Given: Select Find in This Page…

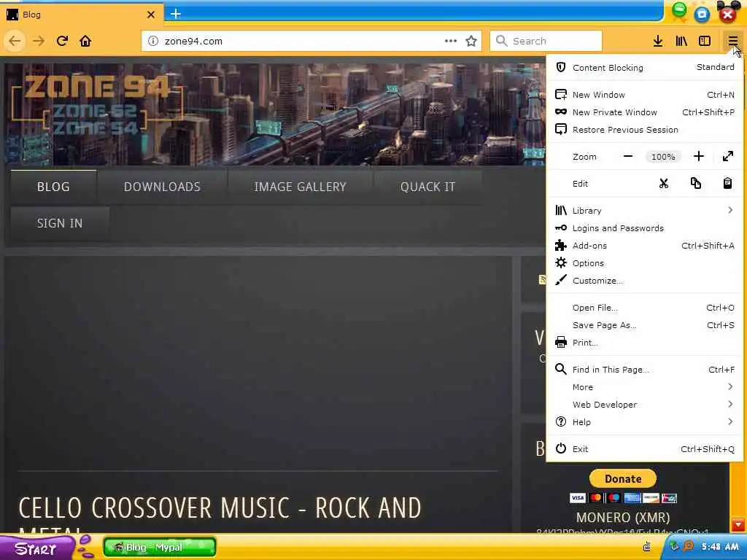Looking at the screenshot, I should point(645,370).
